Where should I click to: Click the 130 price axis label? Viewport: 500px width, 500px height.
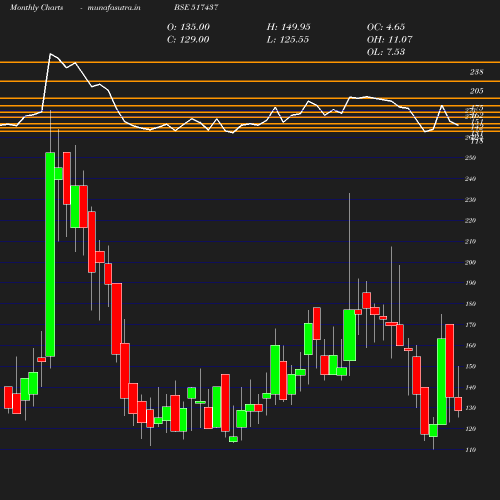coord(470,408)
